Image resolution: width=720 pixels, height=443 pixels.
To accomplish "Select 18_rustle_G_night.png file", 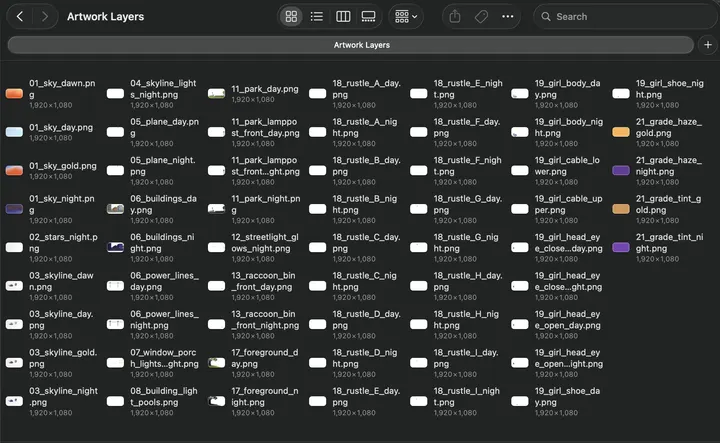I will [x=455, y=247].
